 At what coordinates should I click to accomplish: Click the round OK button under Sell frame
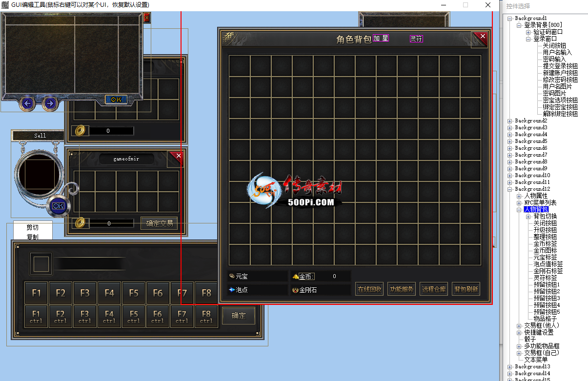[58, 206]
